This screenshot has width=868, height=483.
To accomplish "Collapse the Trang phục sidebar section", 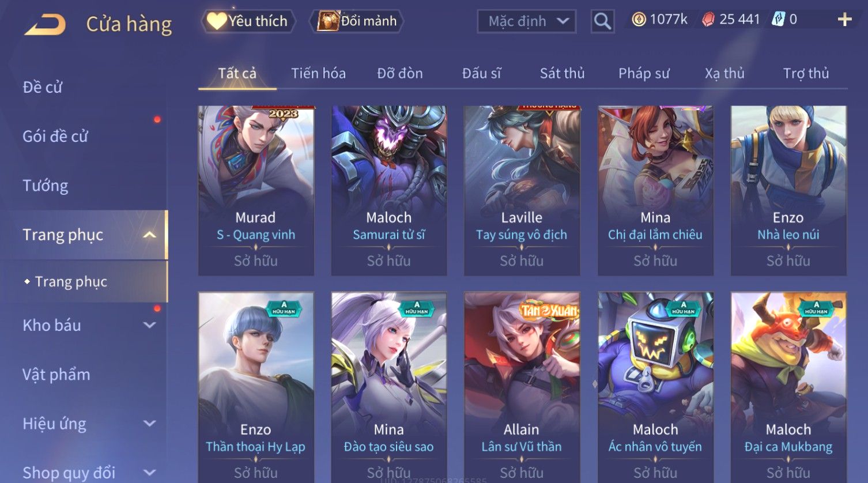I will [149, 235].
